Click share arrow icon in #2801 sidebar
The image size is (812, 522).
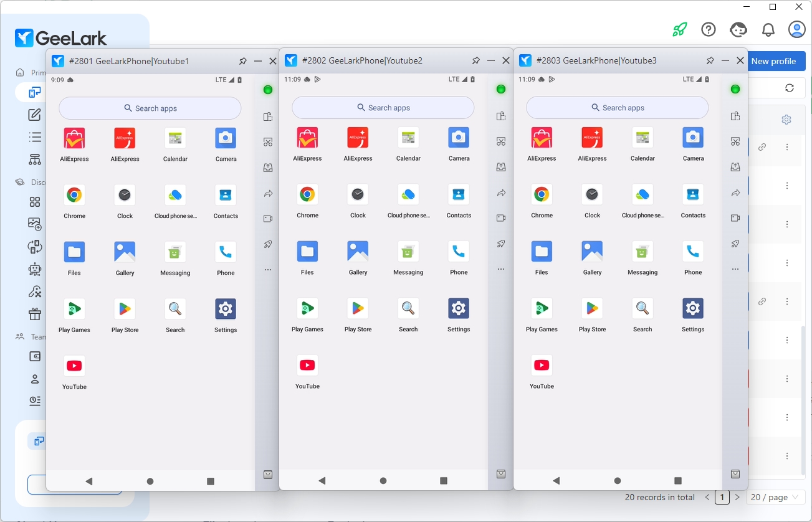click(268, 194)
